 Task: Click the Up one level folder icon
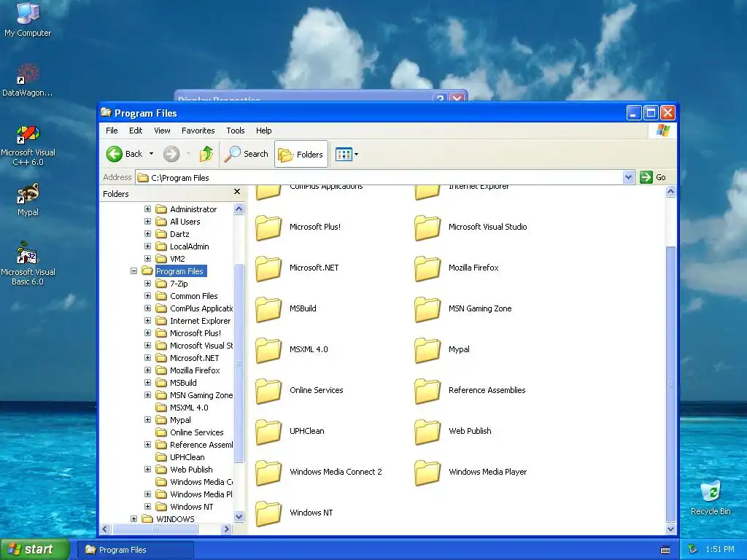pos(206,154)
